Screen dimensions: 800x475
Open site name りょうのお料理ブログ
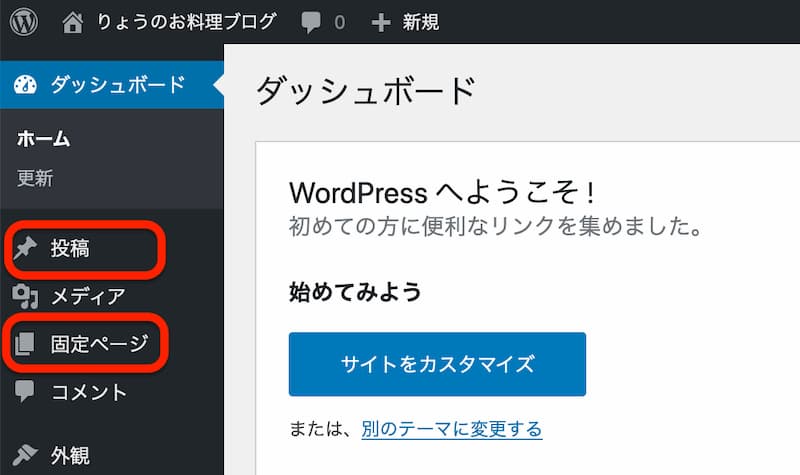187,22
